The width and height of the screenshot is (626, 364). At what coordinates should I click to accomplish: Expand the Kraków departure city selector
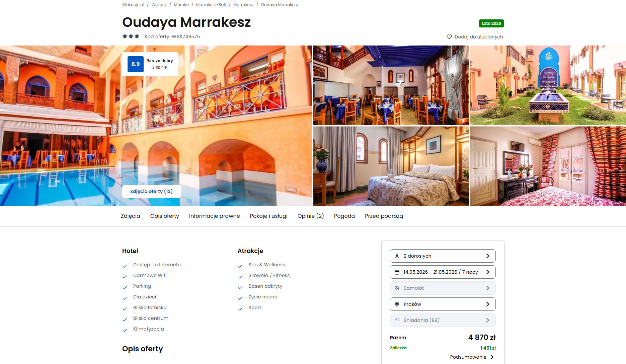click(443, 304)
